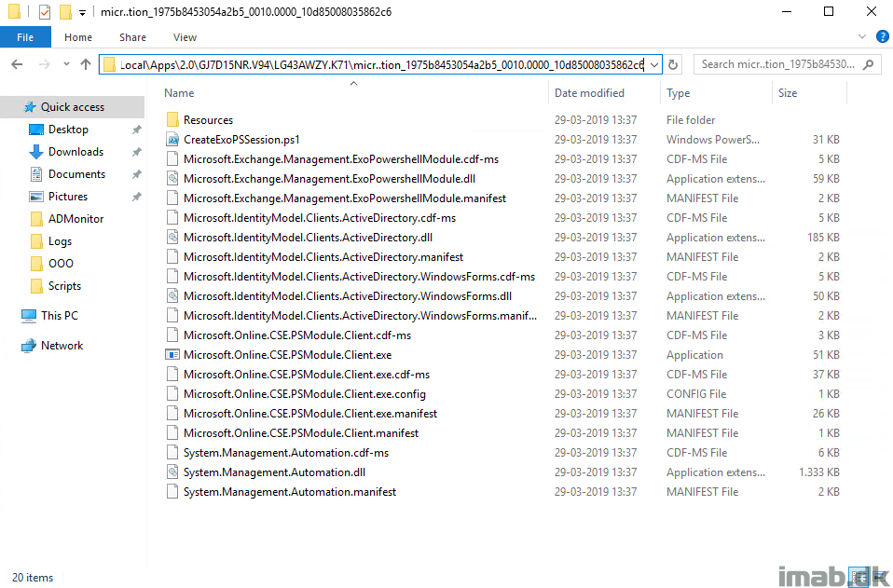
Task: Open Desktop in the navigation pane
Action: 68,130
